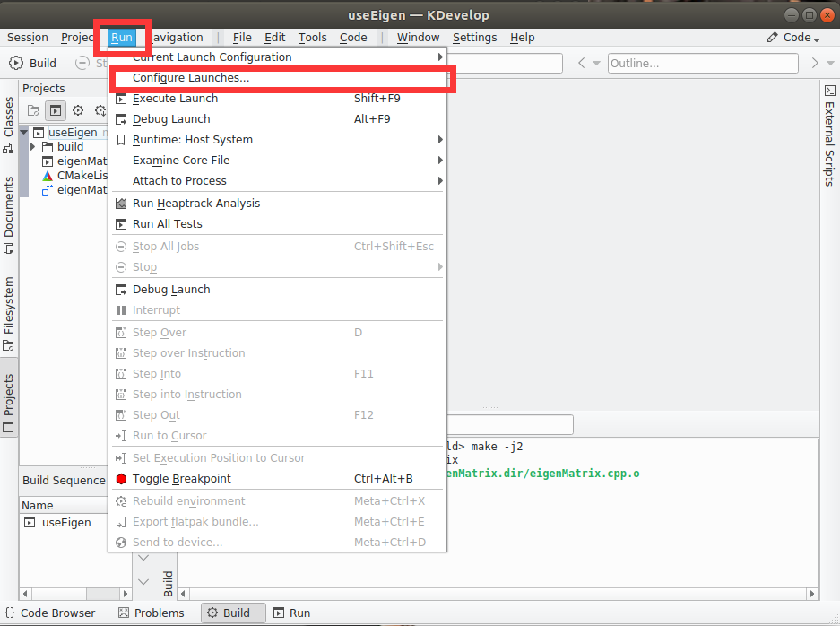Click the upper down-chevron in build output
Viewport: 840px width, 626px height.
(x=143, y=558)
